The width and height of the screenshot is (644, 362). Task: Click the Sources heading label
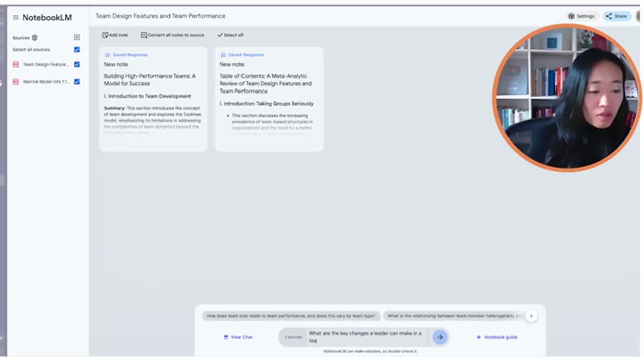coord(21,38)
